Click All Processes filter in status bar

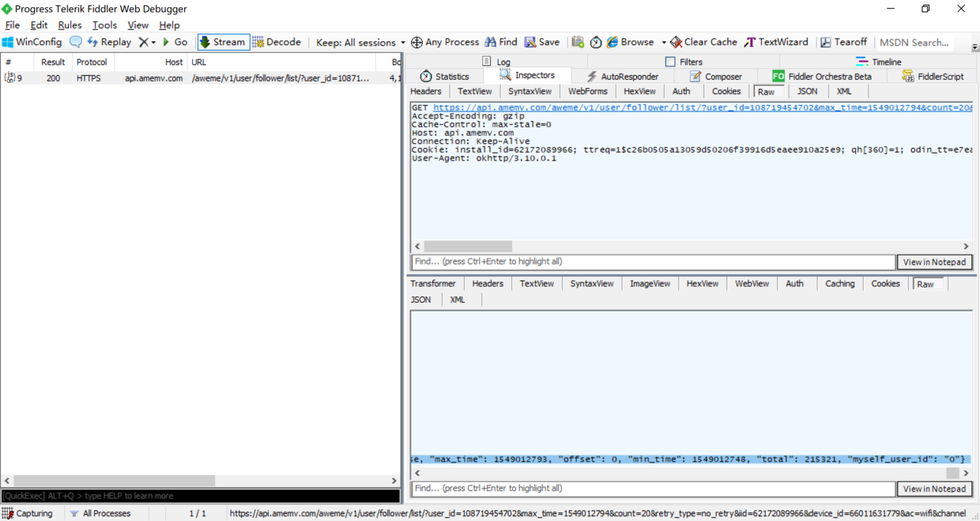100,513
